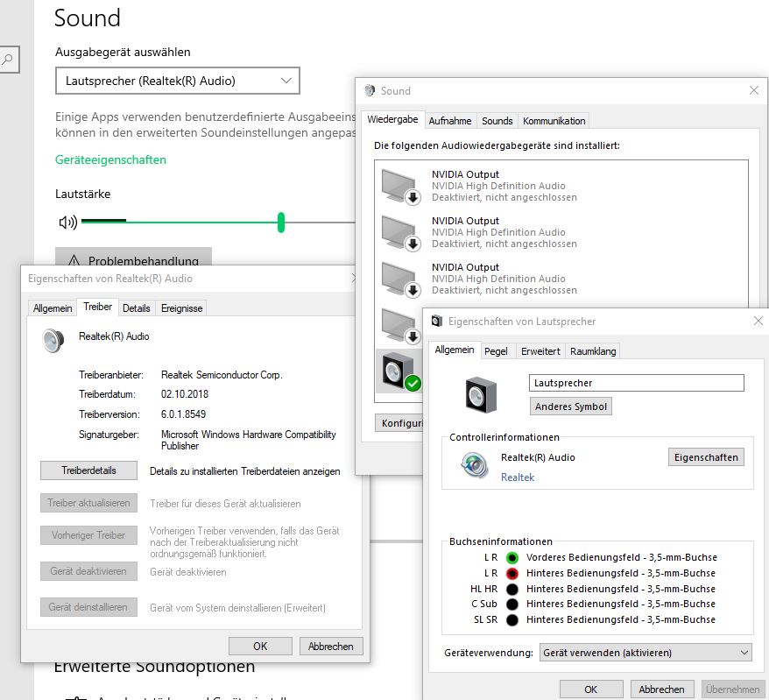
Task: Click Realtek Semiconductor Corp. provider text
Action: [222, 375]
